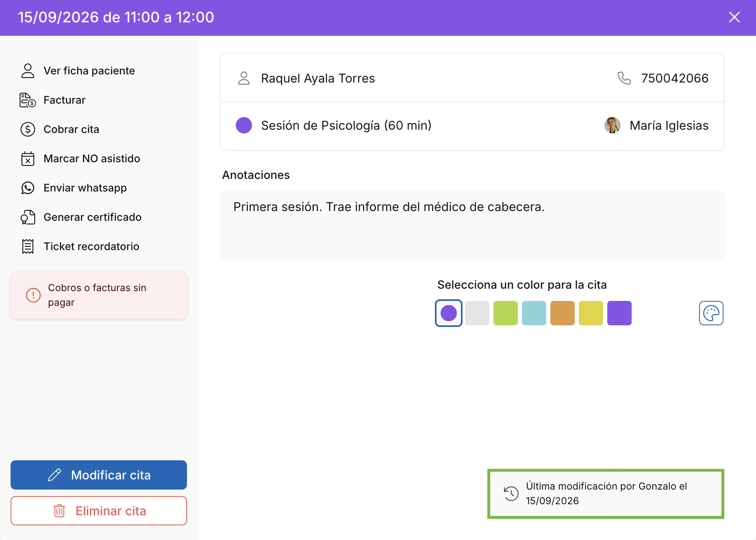Viewport: 756px width, 540px height.
Task: Click patient name Raquel Ayala Torres
Action: click(318, 78)
